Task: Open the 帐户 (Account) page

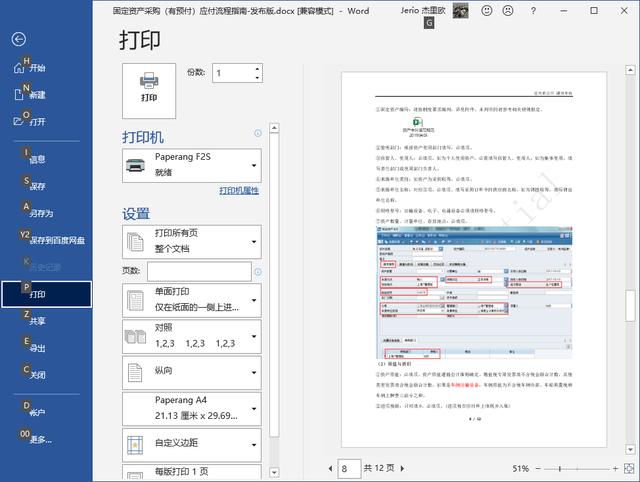Action: 37,412
